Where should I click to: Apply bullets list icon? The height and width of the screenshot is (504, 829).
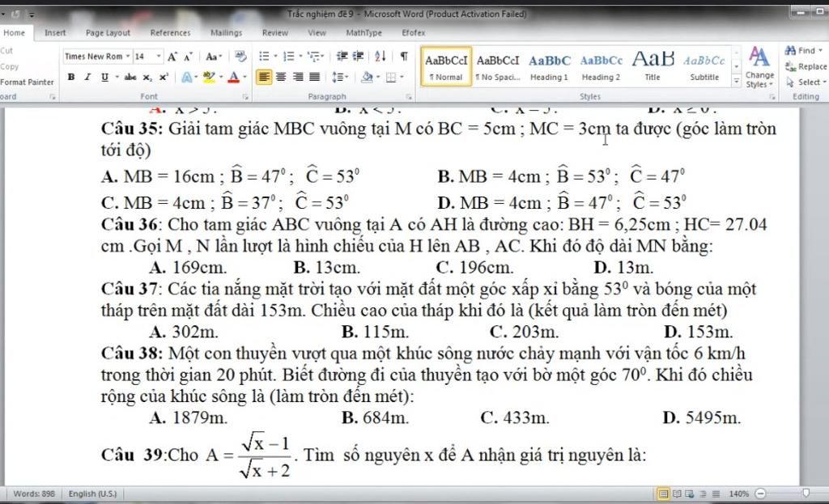tap(264, 56)
